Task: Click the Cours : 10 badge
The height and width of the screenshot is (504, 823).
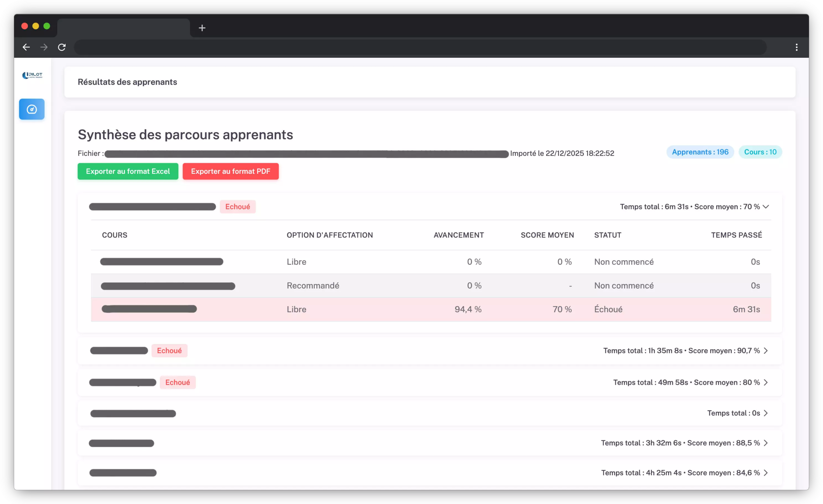Action: [760, 152]
